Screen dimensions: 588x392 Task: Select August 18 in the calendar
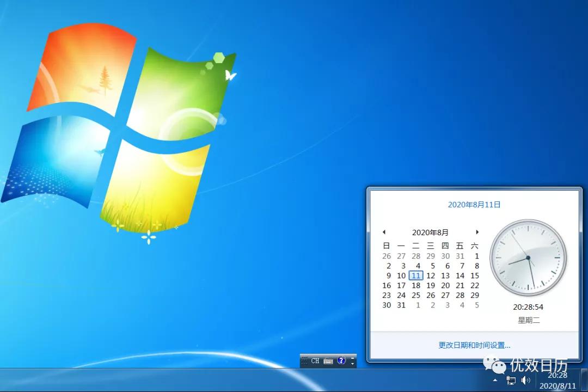(x=415, y=285)
